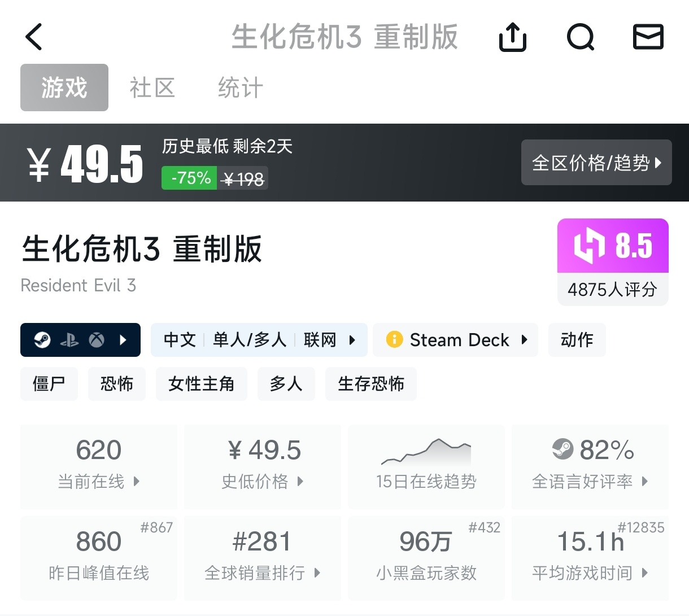Image resolution: width=689 pixels, height=616 pixels.
Task: Open 史低价格 ¥49.5 details
Action: [x=263, y=467]
